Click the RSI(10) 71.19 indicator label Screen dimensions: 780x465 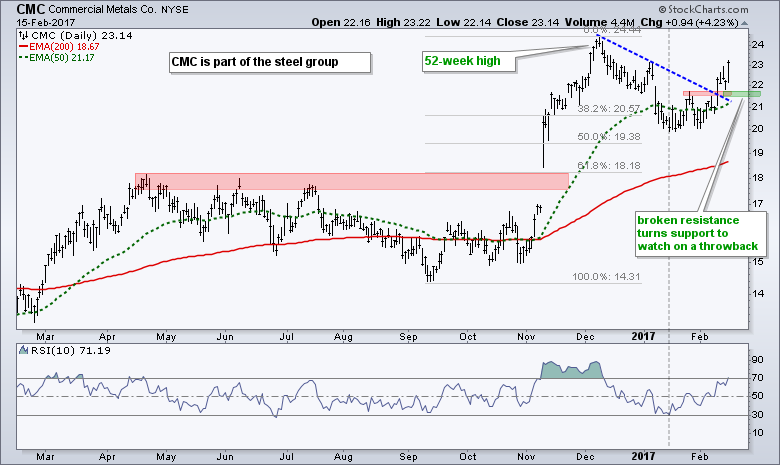[71, 350]
